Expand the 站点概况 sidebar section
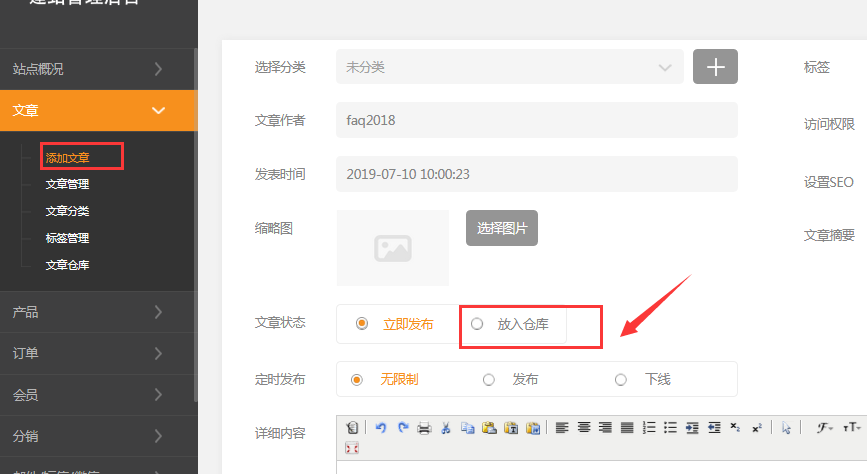Screen dimensions: 867x474 [x=98, y=69]
